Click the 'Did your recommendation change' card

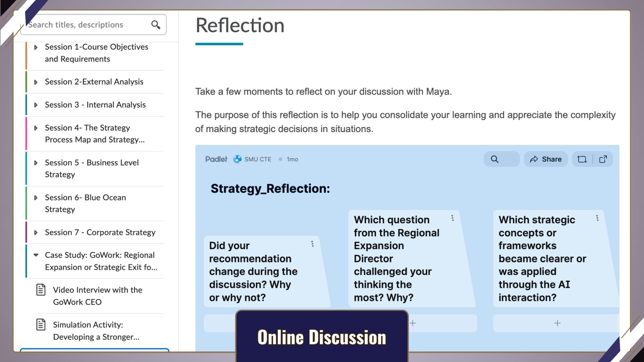click(x=267, y=271)
